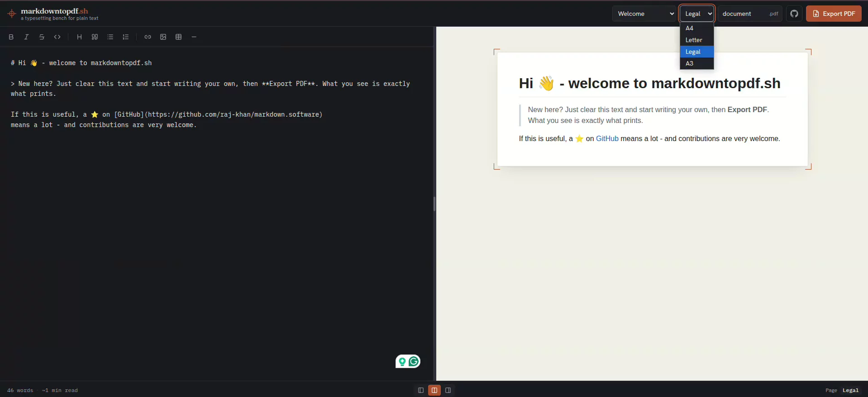This screenshot has height=397, width=868.
Task: Click the GitHub URL text in editor
Action: 234,114
